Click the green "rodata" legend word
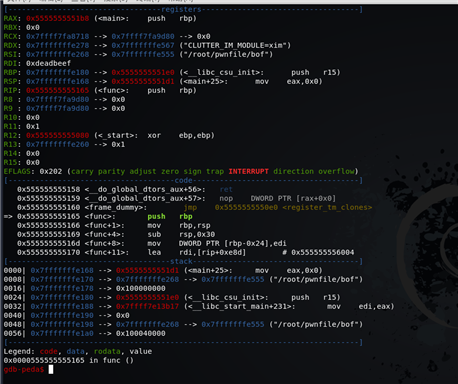This screenshot has width=458, height=384. tap(107, 351)
